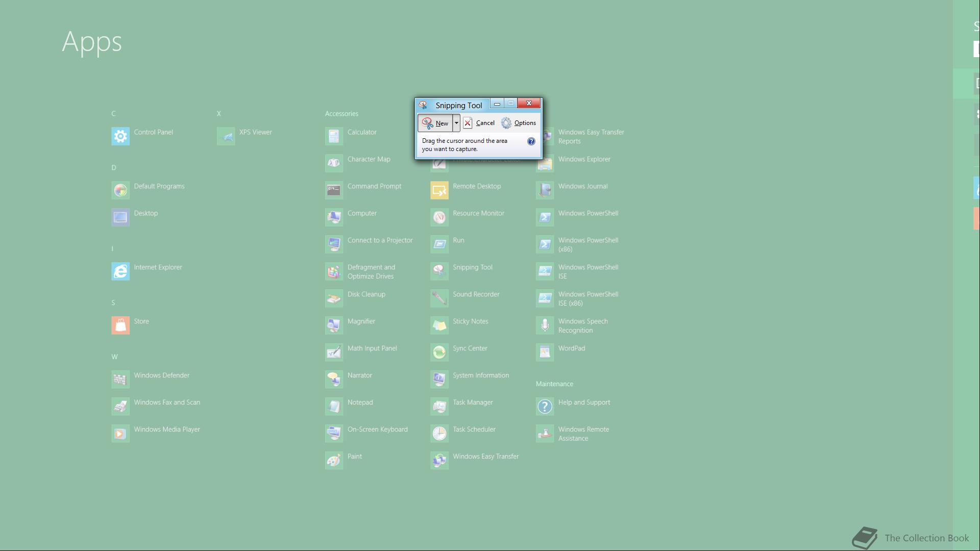Open Internet Explorer icon

click(x=120, y=271)
